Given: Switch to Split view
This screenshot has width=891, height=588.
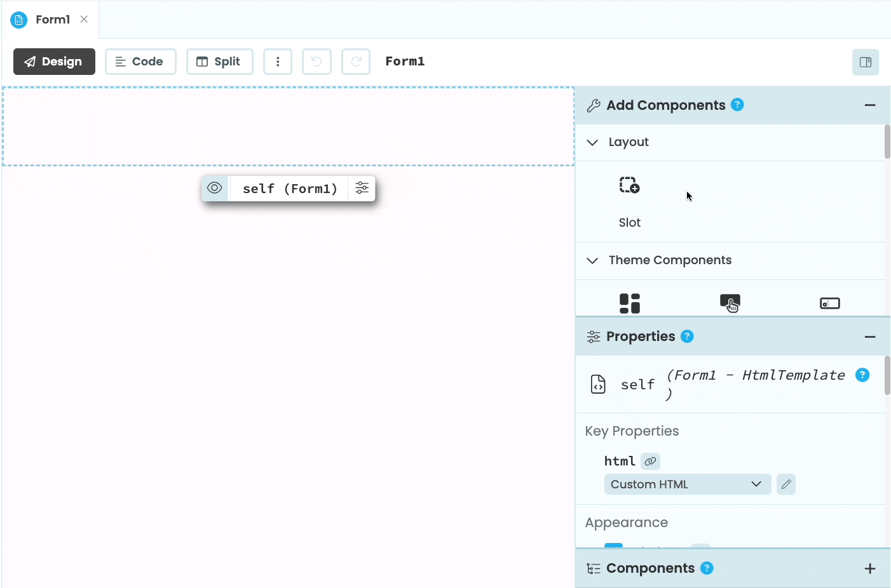Looking at the screenshot, I should pyautogui.click(x=220, y=61).
